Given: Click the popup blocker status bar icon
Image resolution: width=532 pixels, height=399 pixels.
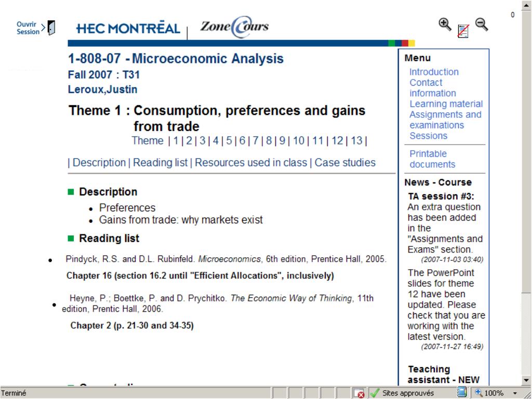Looking at the screenshot, I should (x=359, y=393).
